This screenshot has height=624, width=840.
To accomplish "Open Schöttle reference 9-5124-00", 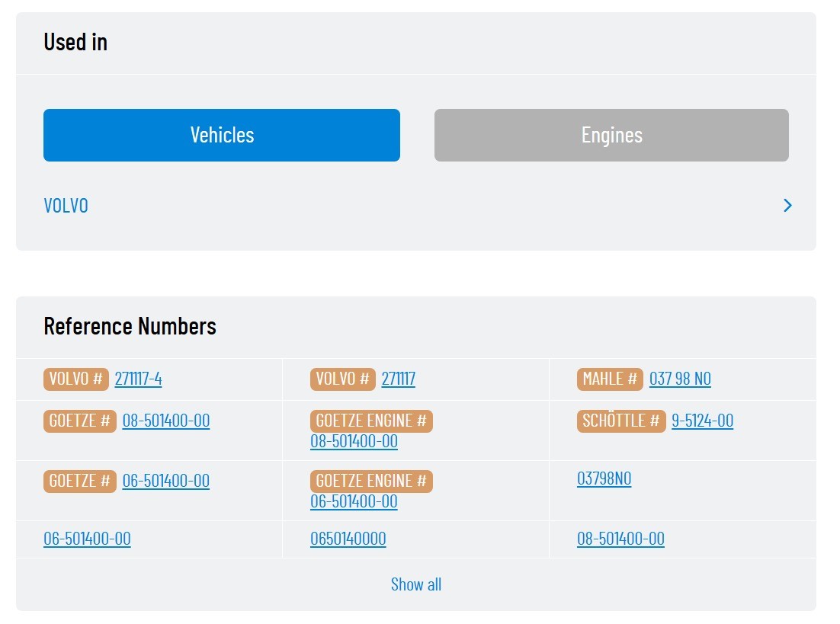I will 702,421.
